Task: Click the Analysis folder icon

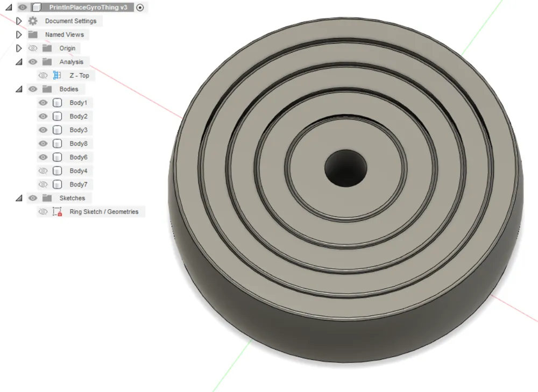Action: [x=46, y=62]
